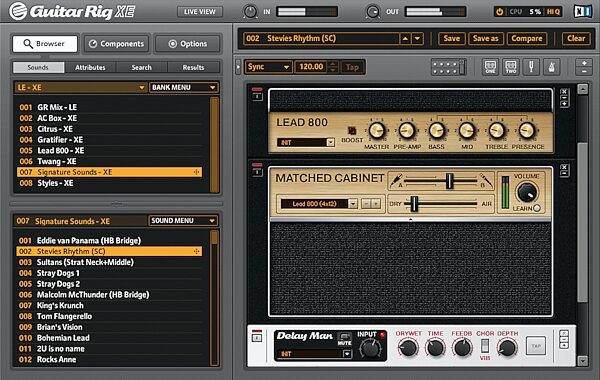Open the SOUND MENU dropdown

183,220
